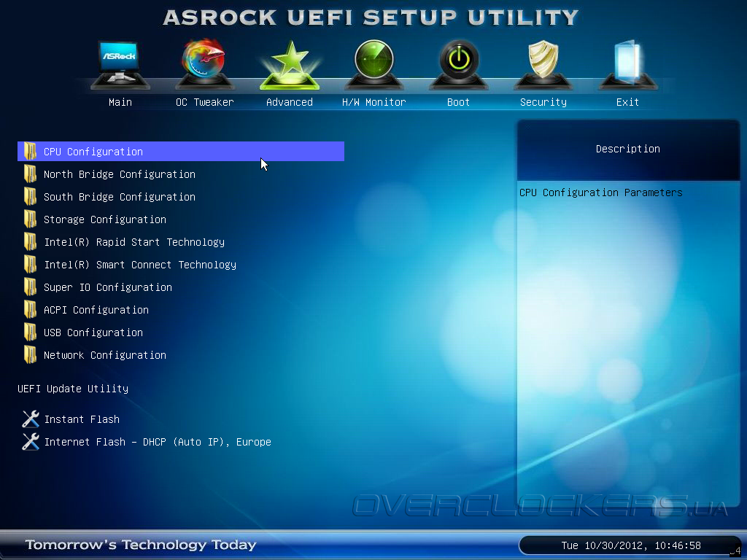Click folder icon beside Super IO Configuration
Image resolution: width=747 pixels, height=560 pixels.
tap(30, 287)
